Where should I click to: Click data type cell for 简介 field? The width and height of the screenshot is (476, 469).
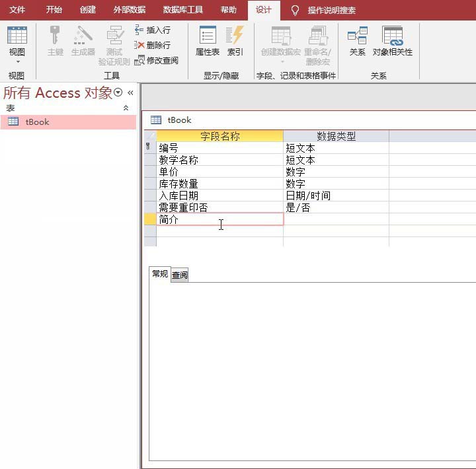pyautogui.click(x=336, y=220)
